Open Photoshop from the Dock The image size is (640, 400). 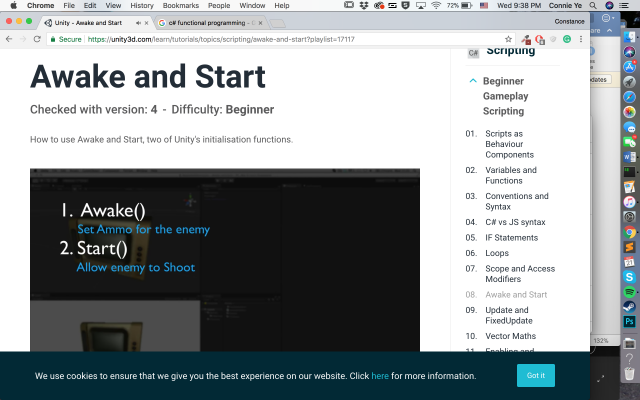pyautogui.click(x=629, y=322)
